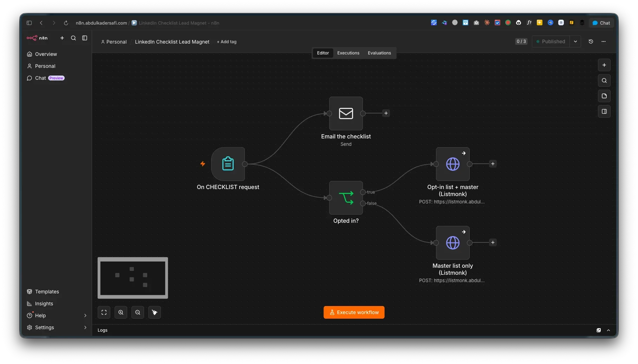Open the On CHECKLIST request trigger node

228,164
